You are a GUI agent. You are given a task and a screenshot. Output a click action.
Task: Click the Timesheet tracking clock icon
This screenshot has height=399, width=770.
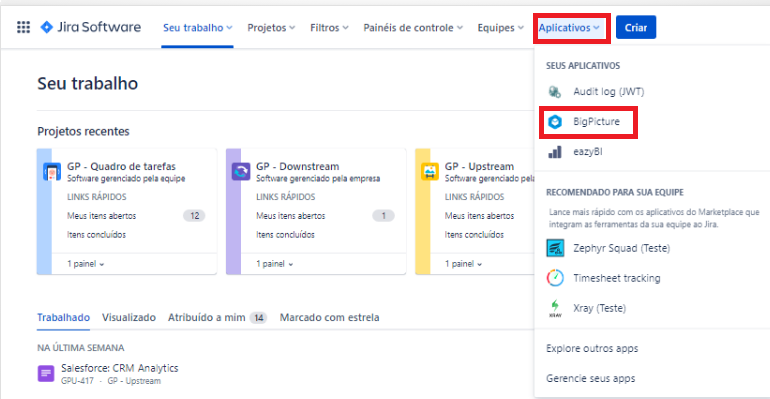click(x=555, y=278)
